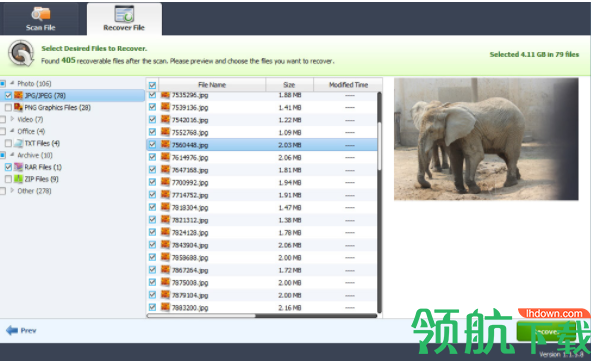Expand the Video (7) tree node
This screenshot has width=591, height=361.
point(12,119)
